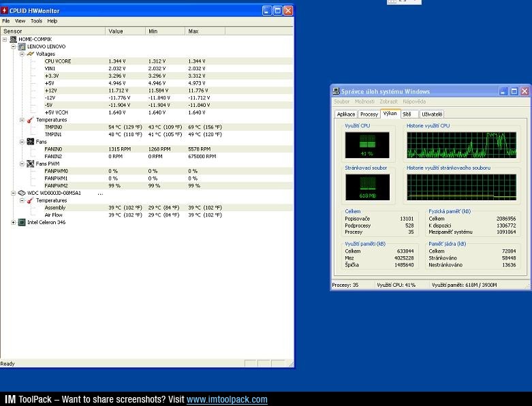Open the www.imtoolpack.com link
532x406 pixels.
tap(227, 400)
